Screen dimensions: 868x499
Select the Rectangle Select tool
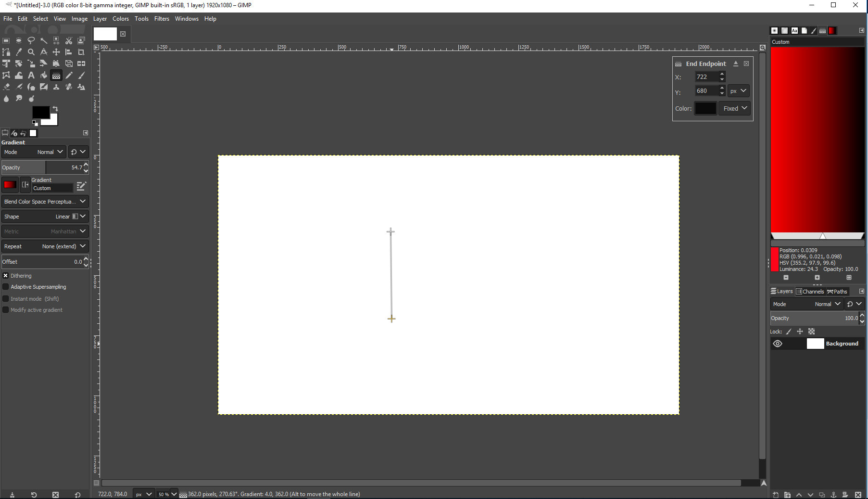[6, 41]
